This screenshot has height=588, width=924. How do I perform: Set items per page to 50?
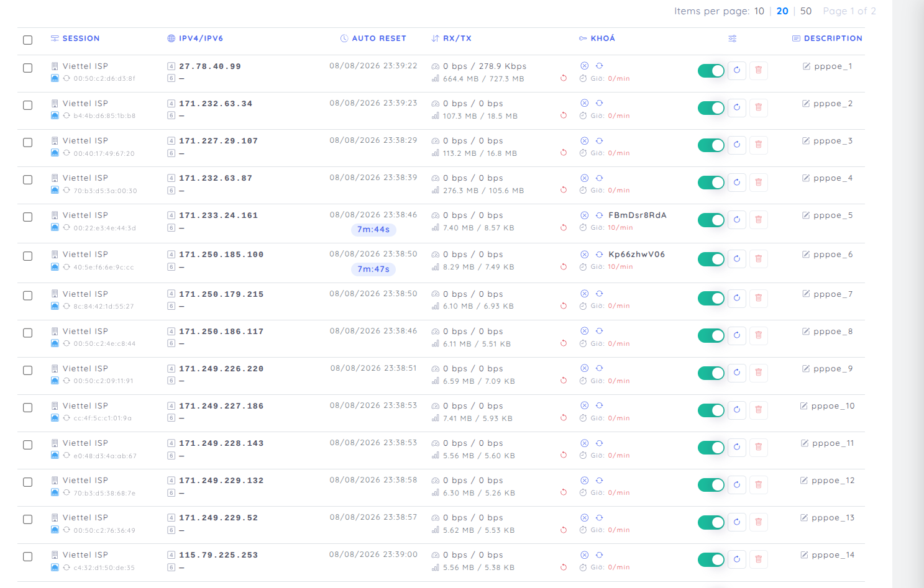pos(806,11)
